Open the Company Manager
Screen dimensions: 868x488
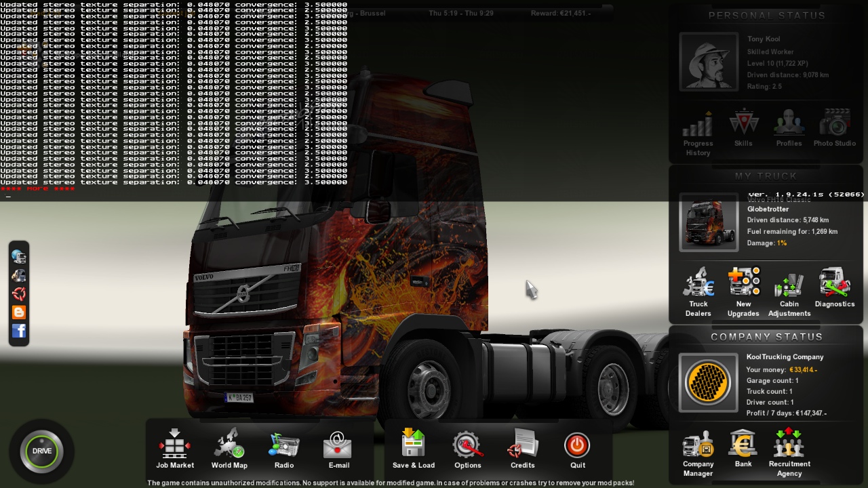click(698, 453)
